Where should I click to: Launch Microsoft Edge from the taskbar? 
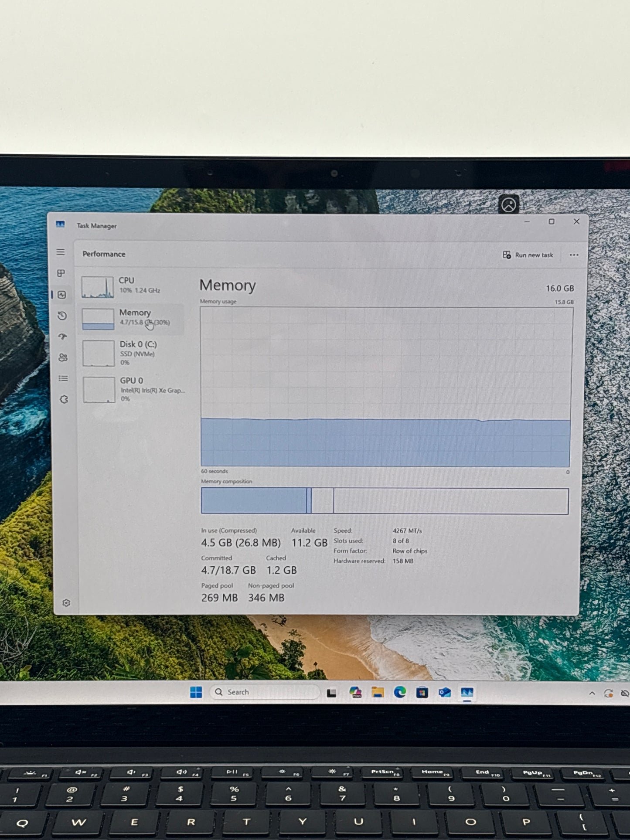point(400,692)
